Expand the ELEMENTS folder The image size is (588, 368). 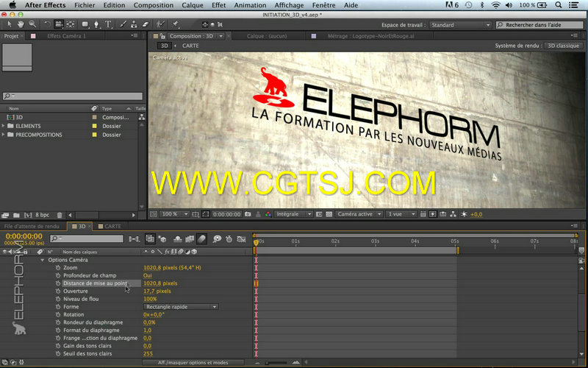4,126
